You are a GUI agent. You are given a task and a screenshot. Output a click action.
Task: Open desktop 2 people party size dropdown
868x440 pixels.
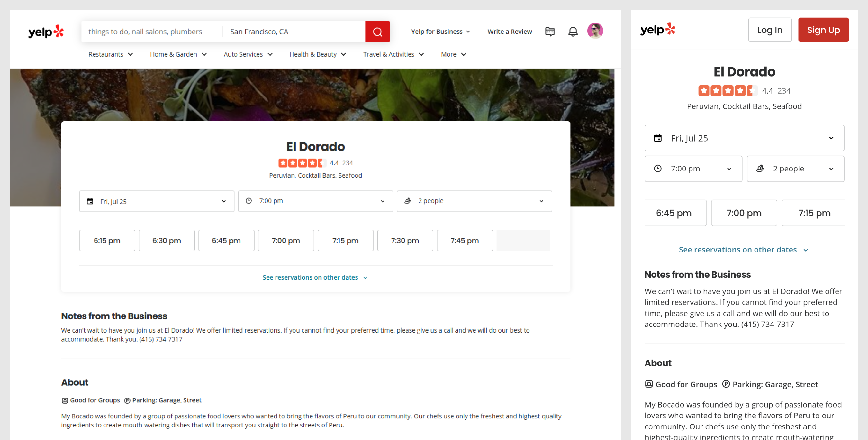click(x=474, y=201)
